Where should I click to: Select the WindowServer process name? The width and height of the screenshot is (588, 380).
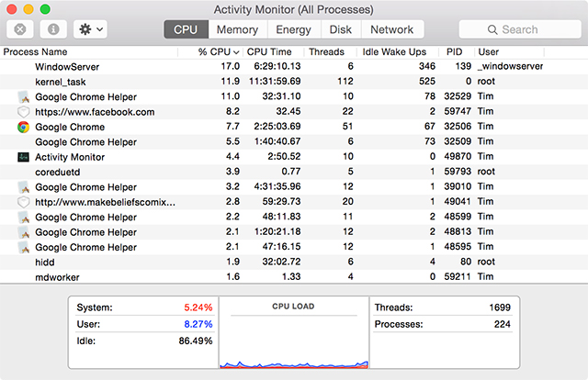pyautogui.click(x=67, y=67)
